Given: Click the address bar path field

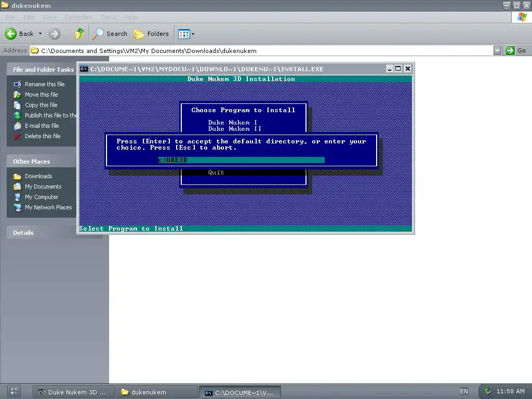Looking at the screenshot, I should click(261, 50).
